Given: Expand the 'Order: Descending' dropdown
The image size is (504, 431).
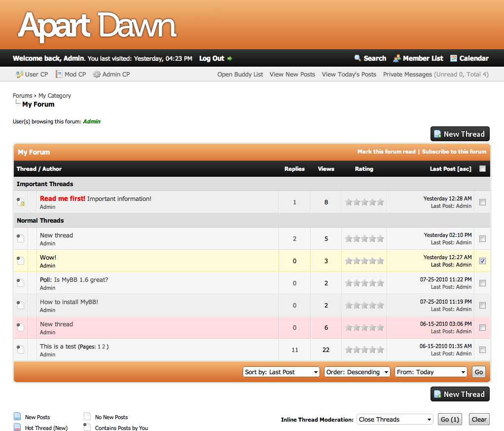Looking at the screenshot, I should [357, 372].
